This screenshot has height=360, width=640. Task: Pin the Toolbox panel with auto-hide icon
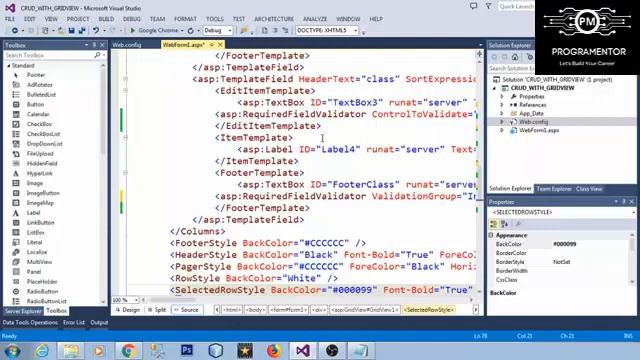94,45
